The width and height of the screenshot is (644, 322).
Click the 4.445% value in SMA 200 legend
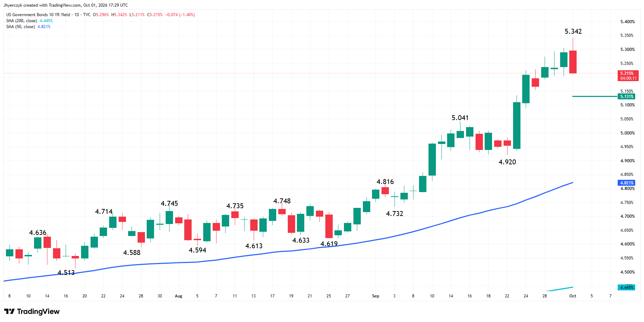46,21
